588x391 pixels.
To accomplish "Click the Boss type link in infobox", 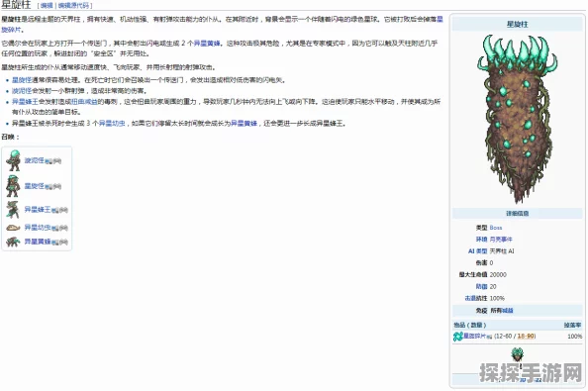I will click(496, 228).
